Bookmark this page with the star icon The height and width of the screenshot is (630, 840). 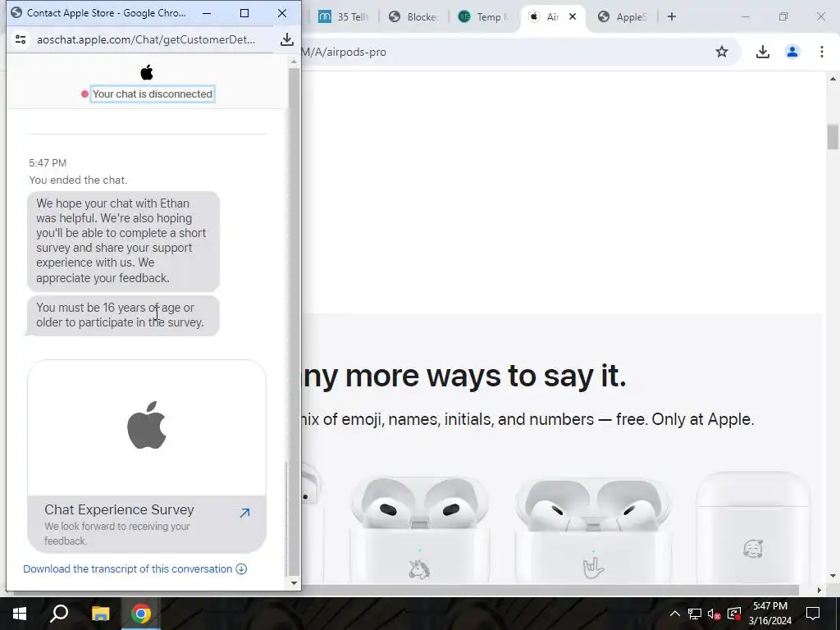tap(722, 52)
